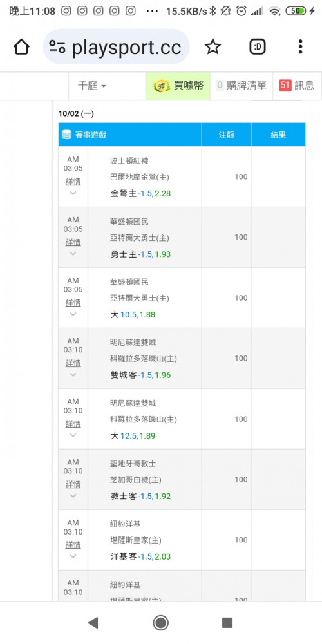Open the tab switcher icon
322x644 pixels.
(x=258, y=47)
